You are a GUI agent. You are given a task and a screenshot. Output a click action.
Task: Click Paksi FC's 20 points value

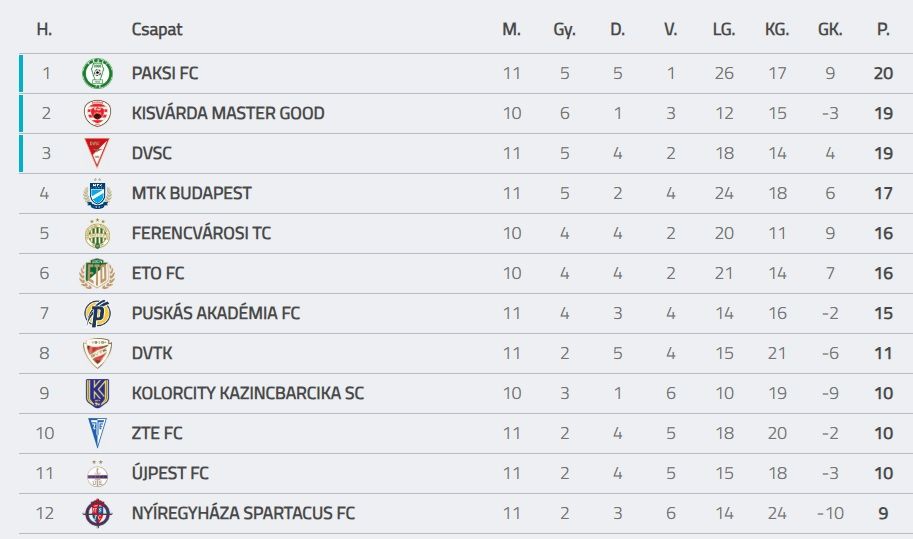coord(883,73)
